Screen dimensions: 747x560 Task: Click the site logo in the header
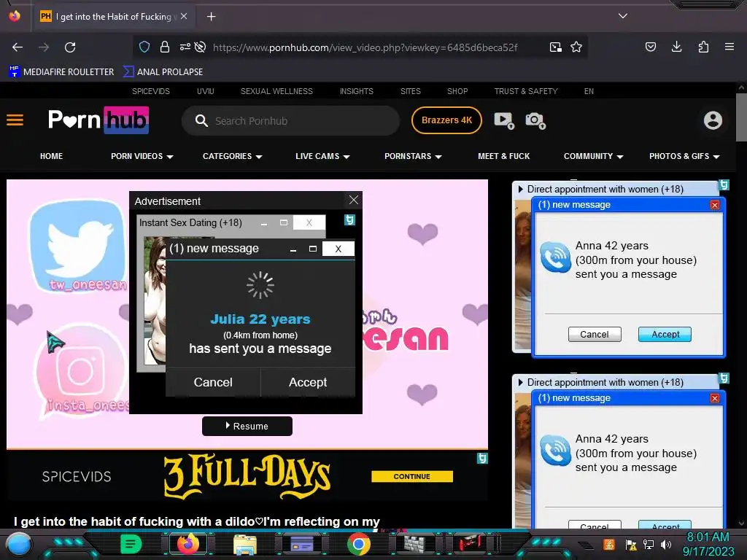(x=98, y=120)
